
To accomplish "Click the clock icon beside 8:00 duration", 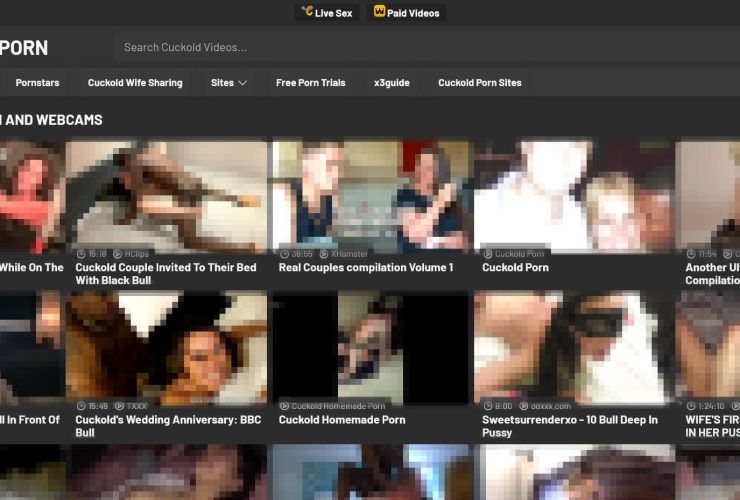I will (488, 406).
